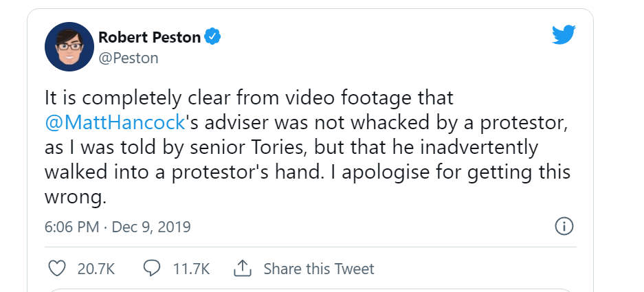This screenshot has width=644, height=292.
Task: Click the blue verified badge
Action: click(214, 36)
